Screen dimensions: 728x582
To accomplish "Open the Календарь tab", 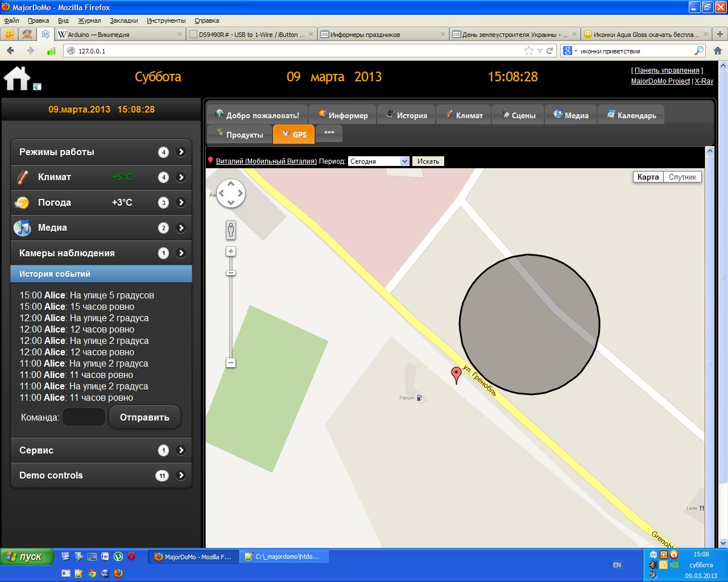I will point(631,115).
